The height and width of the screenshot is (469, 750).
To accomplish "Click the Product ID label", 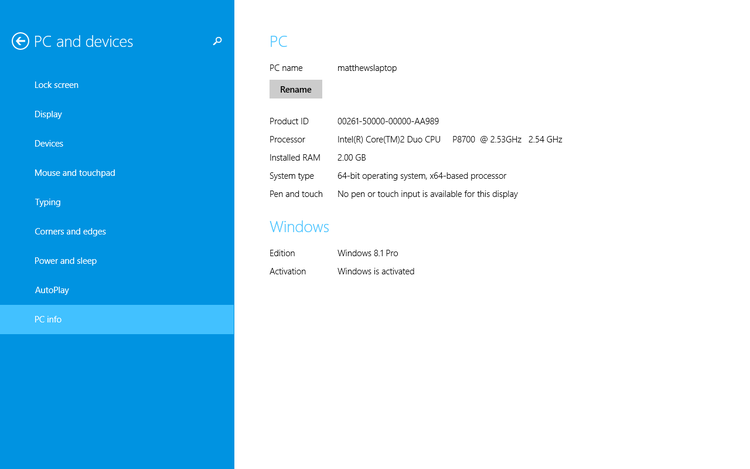I will 289,121.
